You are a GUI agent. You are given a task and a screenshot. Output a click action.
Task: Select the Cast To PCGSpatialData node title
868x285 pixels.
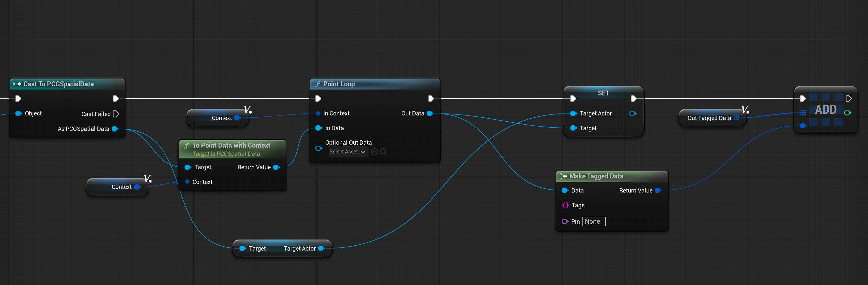click(x=58, y=84)
